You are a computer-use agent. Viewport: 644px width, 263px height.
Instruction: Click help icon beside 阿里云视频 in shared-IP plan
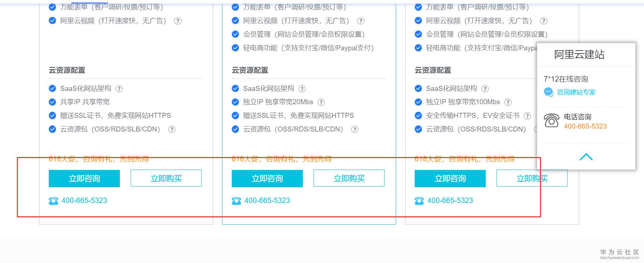tap(178, 21)
